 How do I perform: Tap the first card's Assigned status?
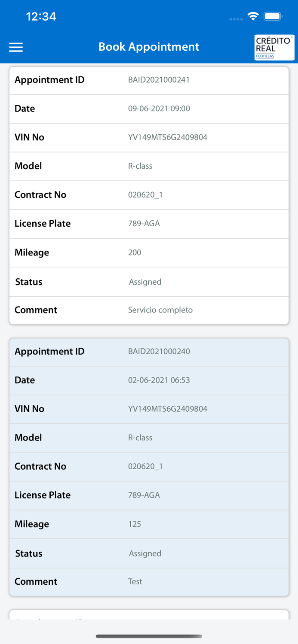[x=145, y=282]
